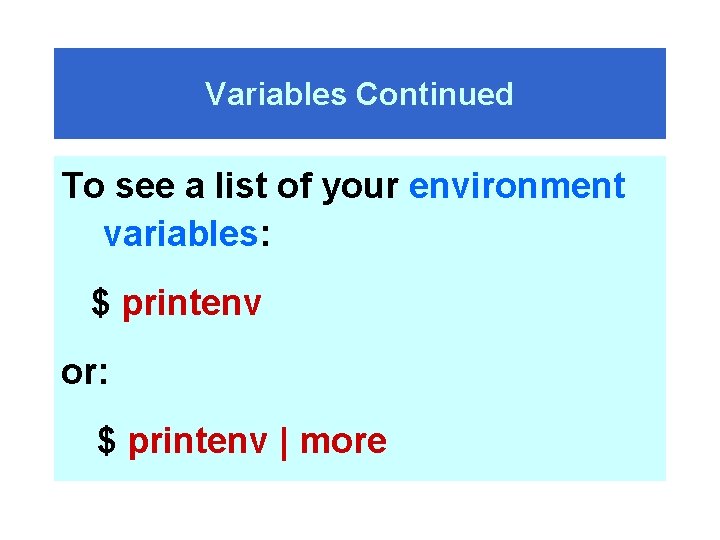This screenshot has width=720, height=540.
Task: Click empty cyan area right of "printenv | more"
Action: [x=523, y=441]
